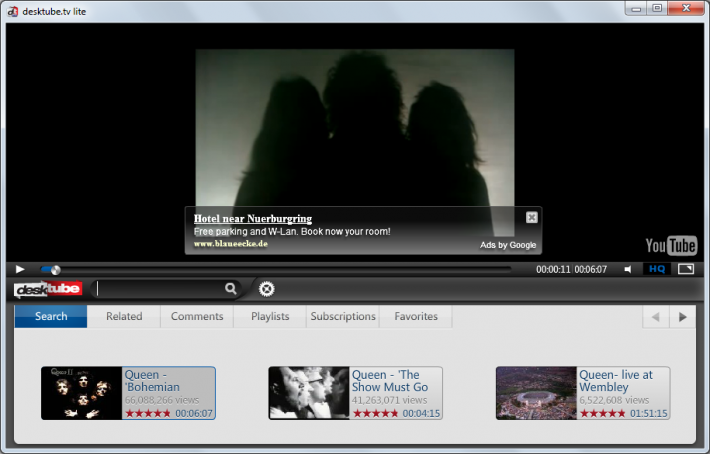This screenshot has height=454, width=710.
Task: Click the www.blaueecke.de ad URL
Action: click(230, 244)
